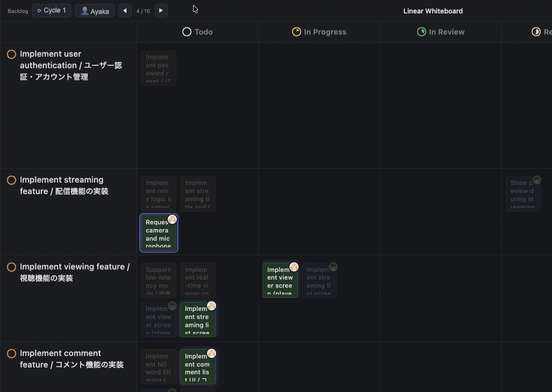Open the Implement comment list UI card
This screenshot has height=392, width=552.
coord(197,368)
